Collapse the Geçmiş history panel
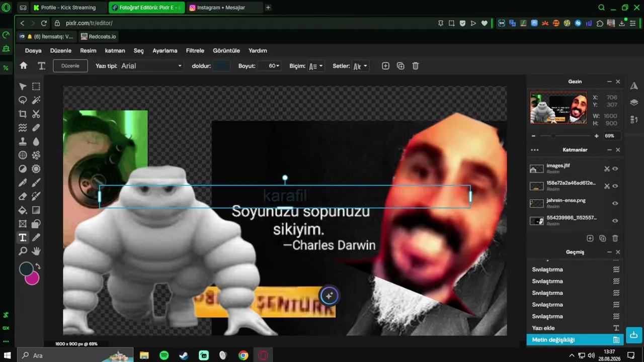The width and height of the screenshot is (644, 362). (x=609, y=252)
